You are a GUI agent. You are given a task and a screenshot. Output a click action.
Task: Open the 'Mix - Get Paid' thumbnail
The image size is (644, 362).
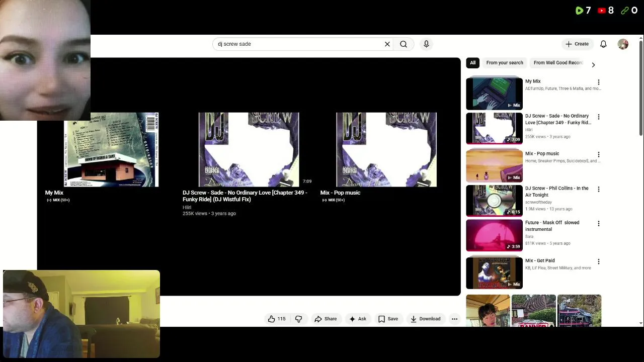pyautogui.click(x=494, y=273)
